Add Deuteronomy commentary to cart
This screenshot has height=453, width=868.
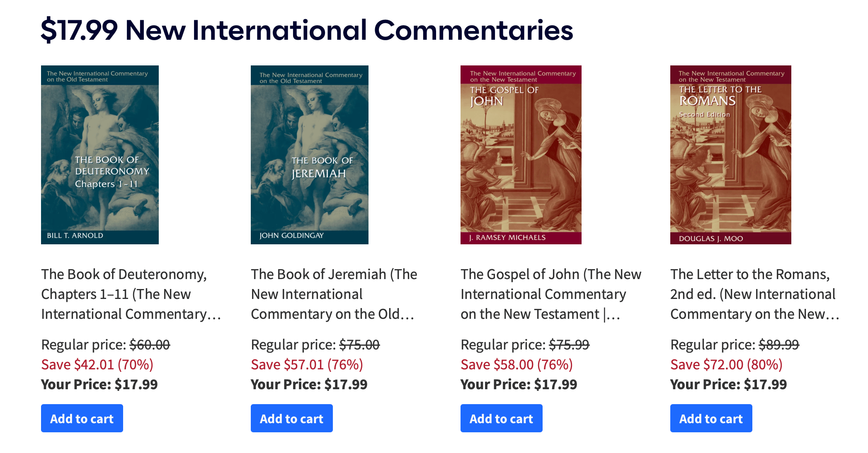coord(82,418)
